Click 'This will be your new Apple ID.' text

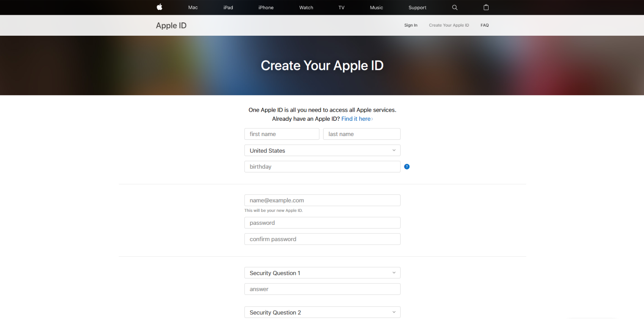tap(273, 210)
